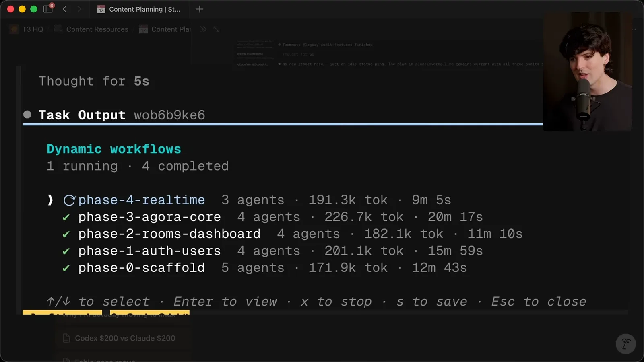Image resolution: width=644 pixels, height=362 pixels.
Task: Select phase-2-rooms-dashboard workflow row
Action: click(292, 234)
